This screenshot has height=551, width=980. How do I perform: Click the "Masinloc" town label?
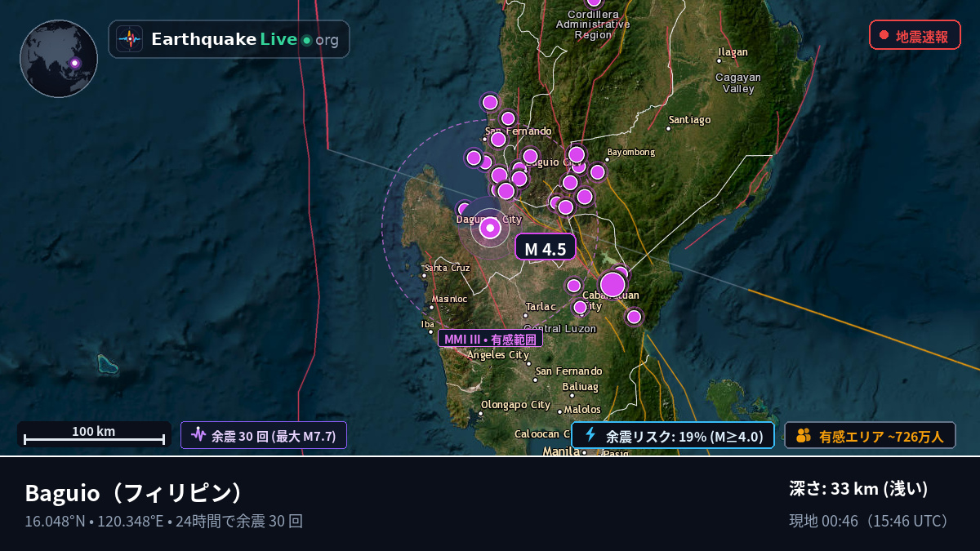coord(449,299)
